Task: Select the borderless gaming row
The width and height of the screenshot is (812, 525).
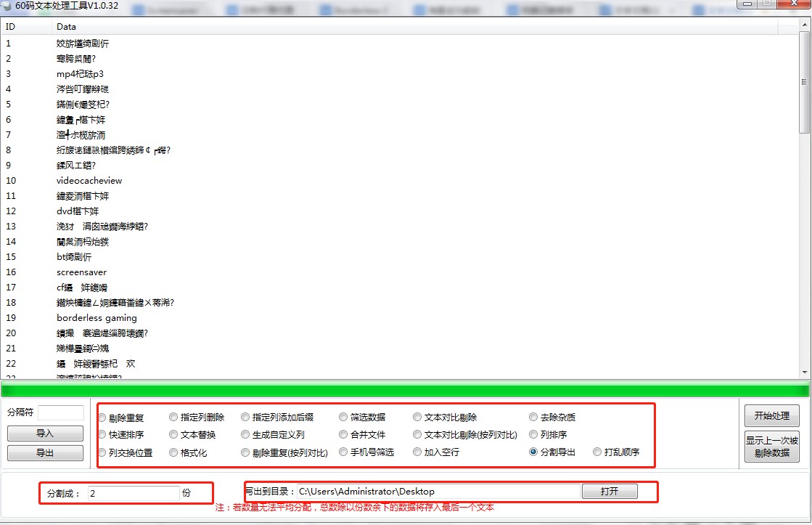Action: point(399,318)
